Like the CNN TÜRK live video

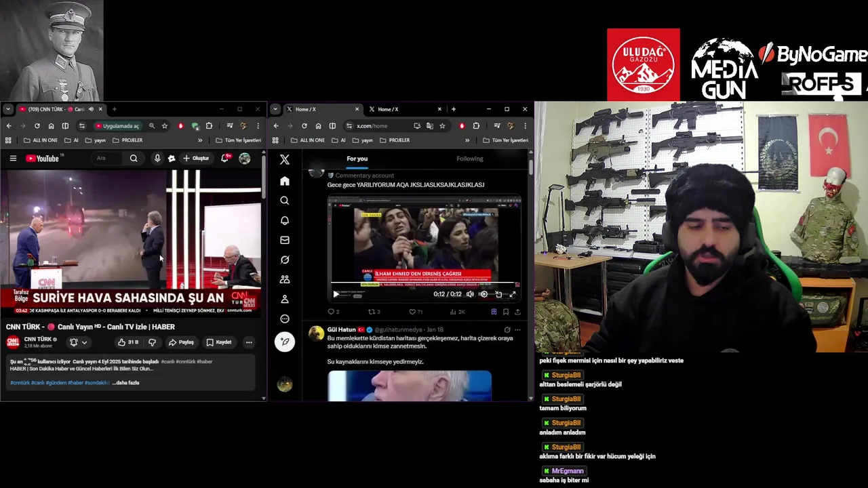127,342
